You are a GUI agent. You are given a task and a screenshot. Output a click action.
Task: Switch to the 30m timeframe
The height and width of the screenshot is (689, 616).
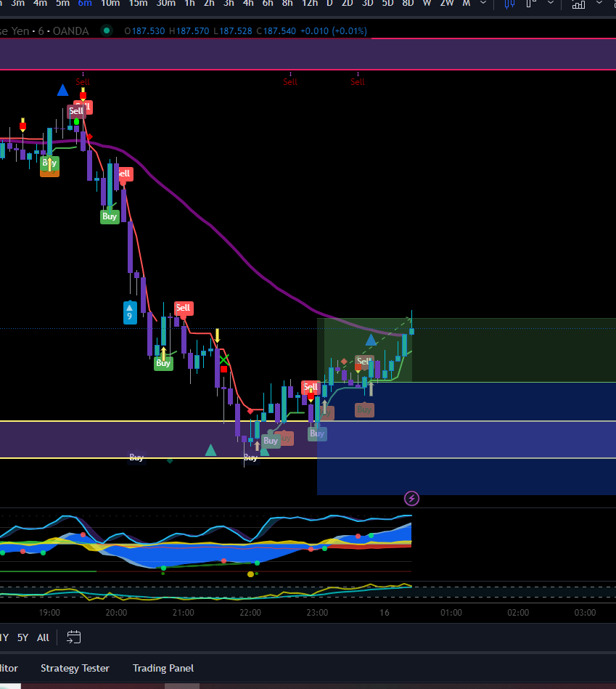(166, 4)
